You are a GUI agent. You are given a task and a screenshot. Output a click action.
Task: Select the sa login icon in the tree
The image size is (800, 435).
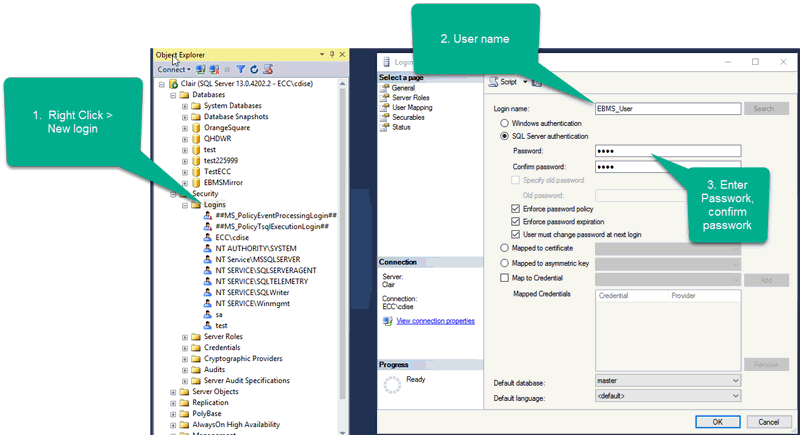[207, 314]
